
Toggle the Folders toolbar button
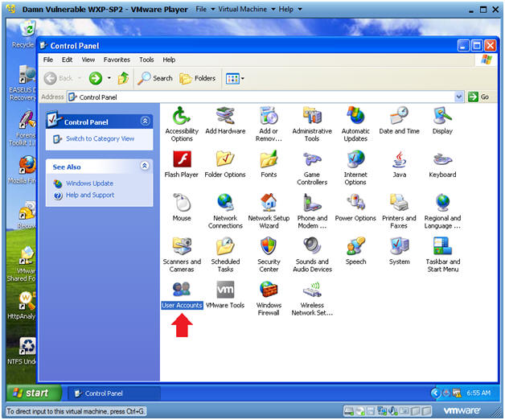(x=197, y=78)
